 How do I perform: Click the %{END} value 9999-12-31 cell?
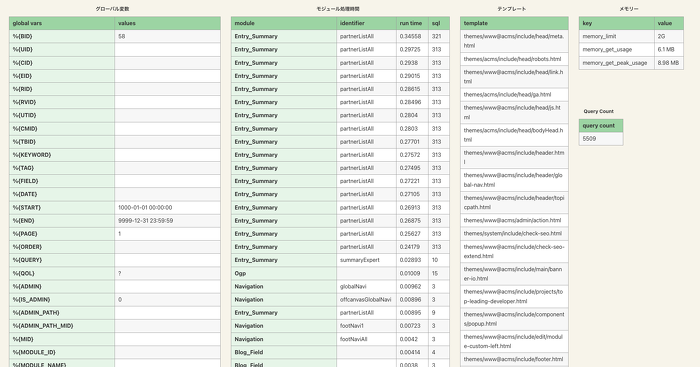pos(167,221)
